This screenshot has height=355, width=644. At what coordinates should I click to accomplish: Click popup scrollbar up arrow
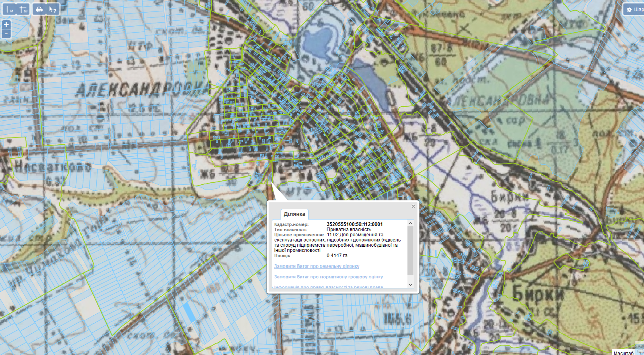pyautogui.click(x=410, y=223)
